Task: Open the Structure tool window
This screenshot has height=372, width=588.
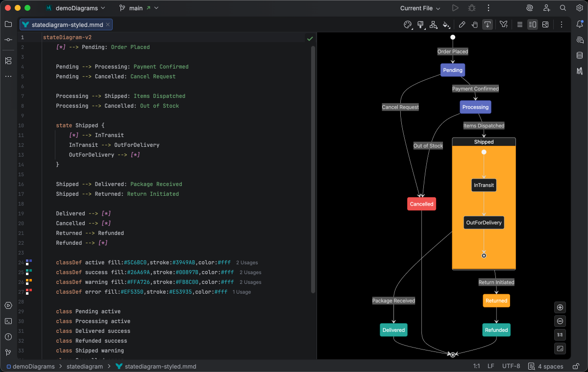Action: pos(8,61)
